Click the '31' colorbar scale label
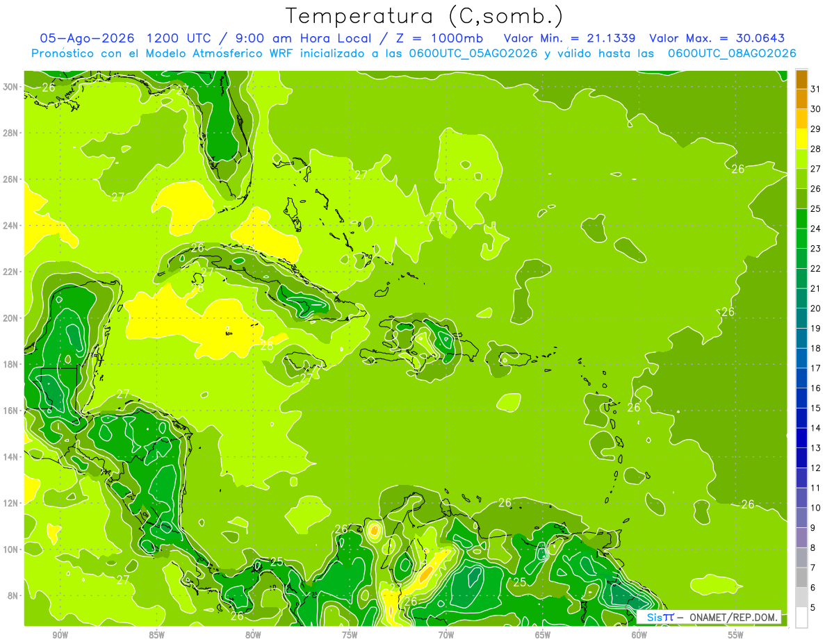 point(816,88)
